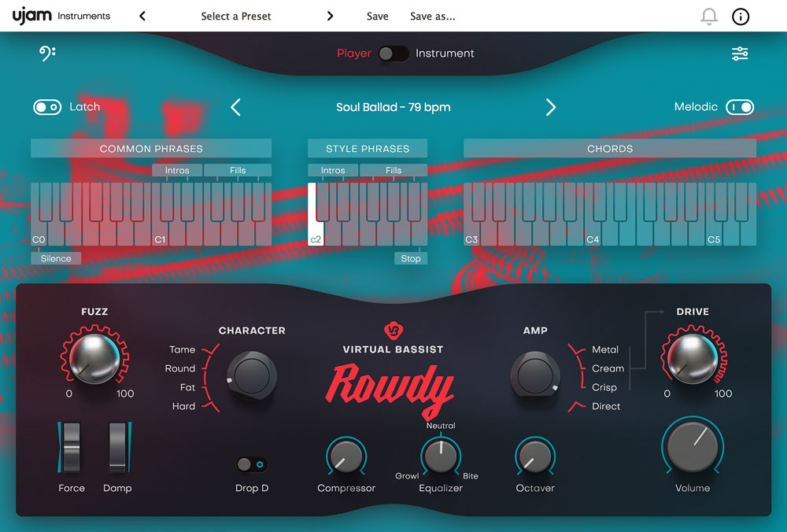
Task: Switch to previous style before Soul Ballad
Action: point(235,107)
